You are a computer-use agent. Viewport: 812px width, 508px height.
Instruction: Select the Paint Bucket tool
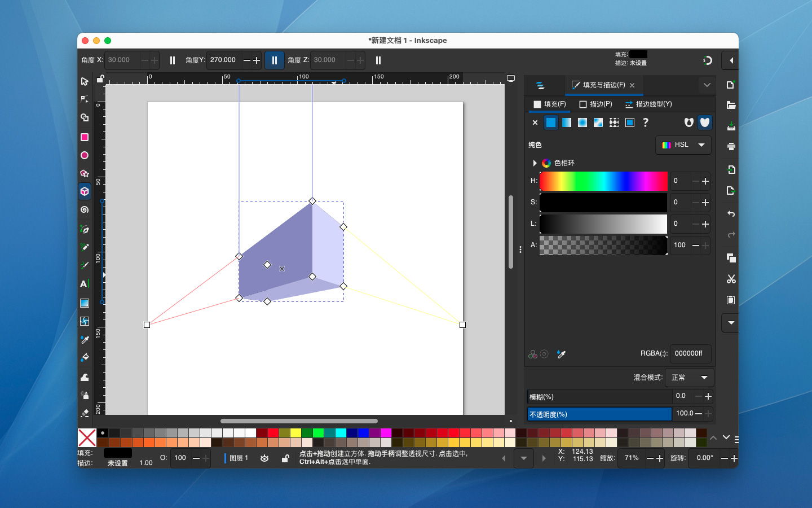[x=85, y=357]
